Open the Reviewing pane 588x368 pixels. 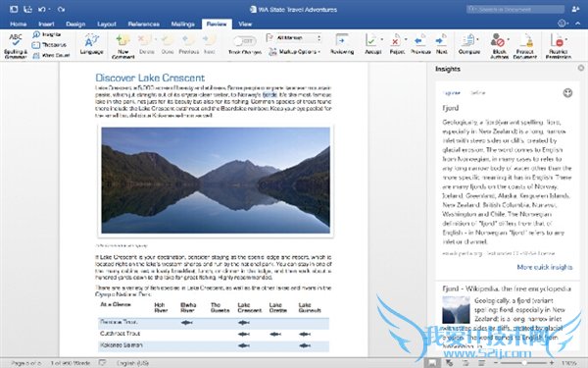tap(342, 44)
